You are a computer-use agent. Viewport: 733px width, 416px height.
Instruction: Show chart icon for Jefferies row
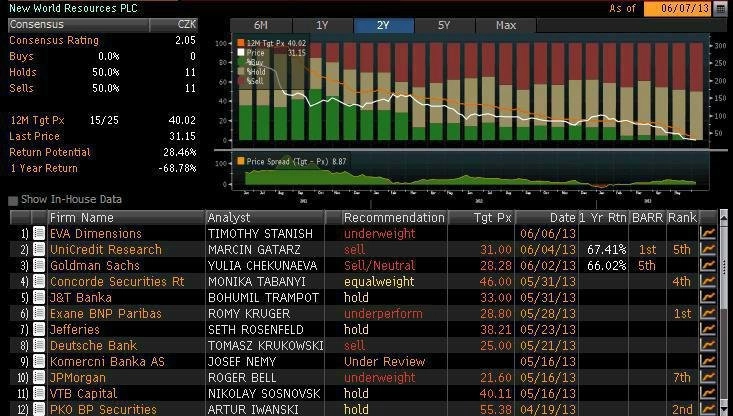coord(708,330)
